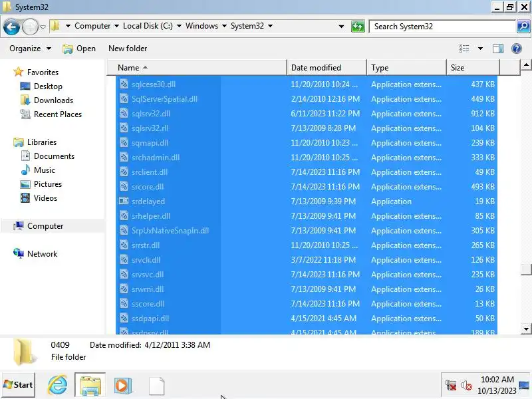Expand the Local Disk (C:) breadcrumb arrow
Image resolution: width=532 pixels, height=399 pixels.
pyautogui.click(x=179, y=26)
